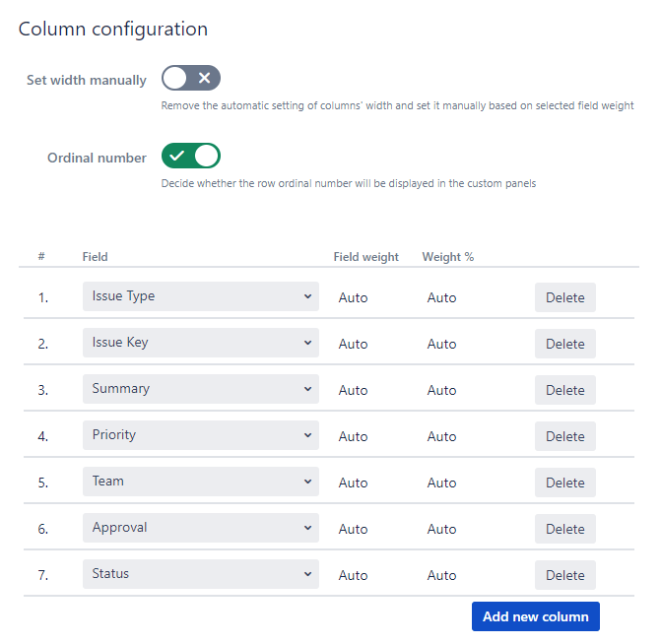Toggle the Set width manually switch
Image resolution: width=661 pixels, height=644 pixels.
coord(191,79)
